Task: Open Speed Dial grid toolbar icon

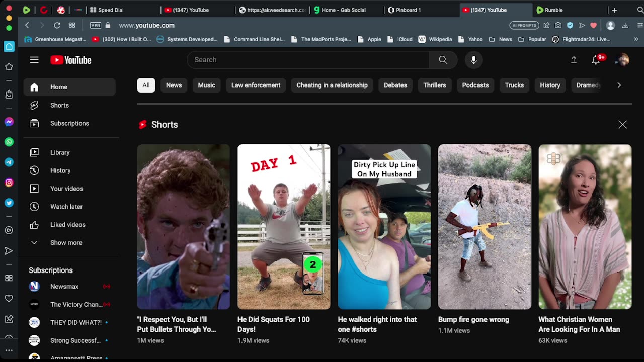Action: (x=72, y=25)
